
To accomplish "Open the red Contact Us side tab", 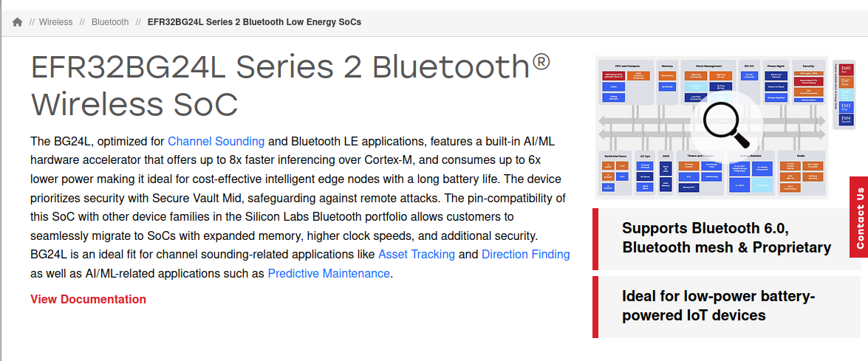I will (859, 217).
